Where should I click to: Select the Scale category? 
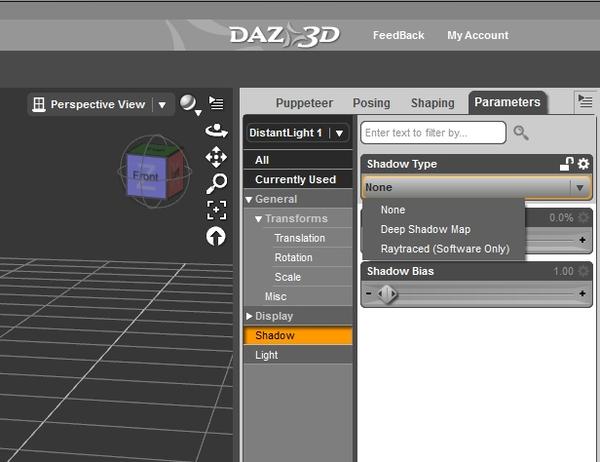coord(287,277)
